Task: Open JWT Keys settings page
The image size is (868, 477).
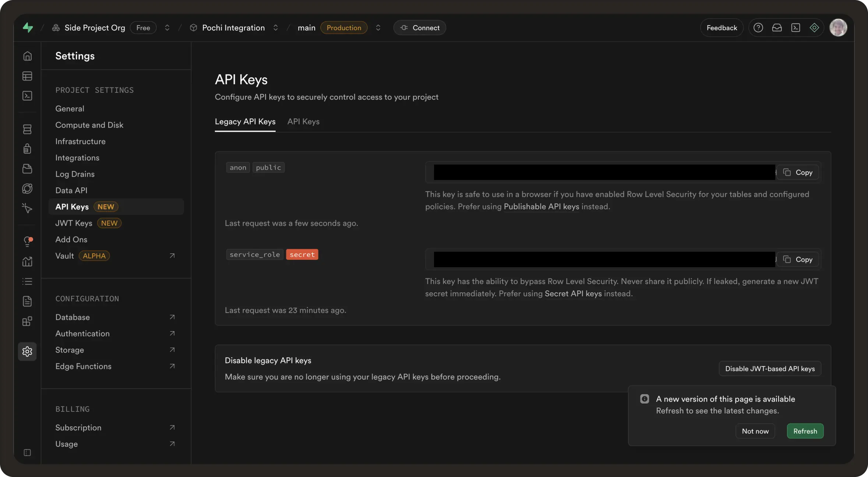Action: [74, 223]
